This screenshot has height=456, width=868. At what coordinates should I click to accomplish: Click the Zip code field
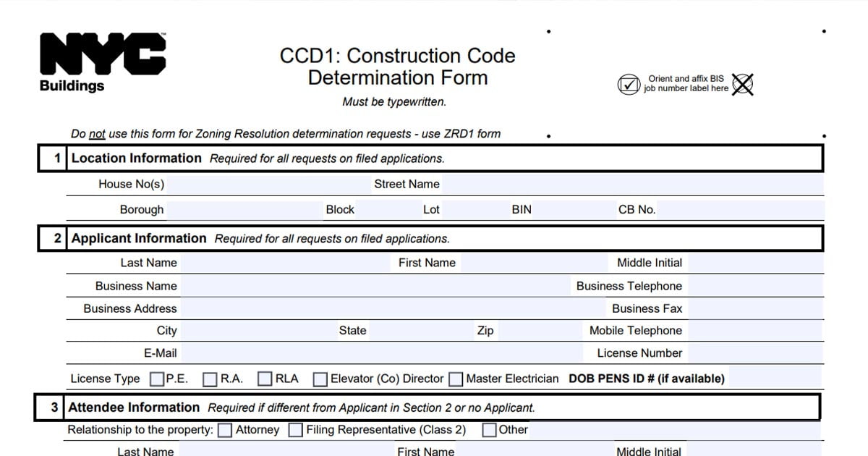click(x=539, y=331)
